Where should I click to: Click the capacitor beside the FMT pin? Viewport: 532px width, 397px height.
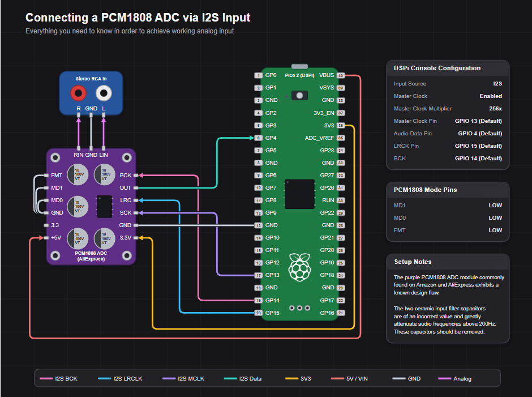(x=78, y=174)
